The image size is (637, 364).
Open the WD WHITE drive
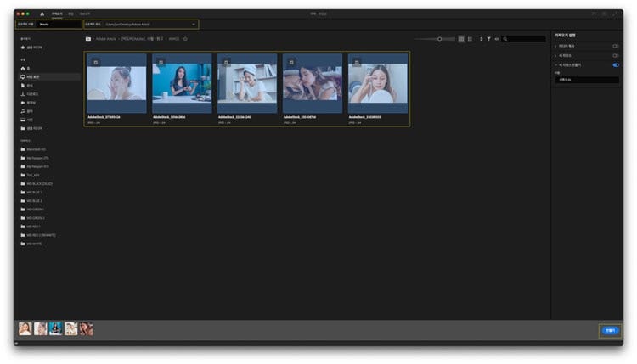coord(31,244)
